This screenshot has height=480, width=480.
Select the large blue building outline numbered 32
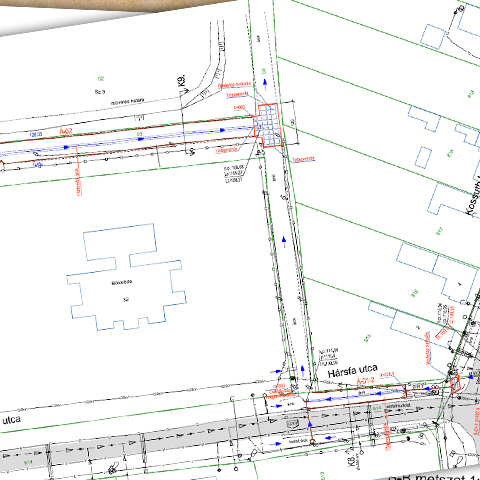(x=126, y=277)
